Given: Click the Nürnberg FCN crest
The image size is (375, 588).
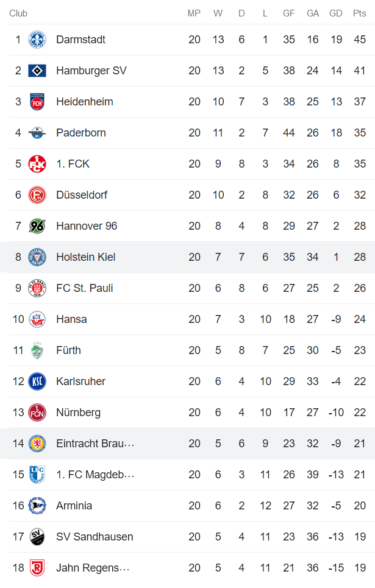Looking at the screenshot, I should coord(37,413).
